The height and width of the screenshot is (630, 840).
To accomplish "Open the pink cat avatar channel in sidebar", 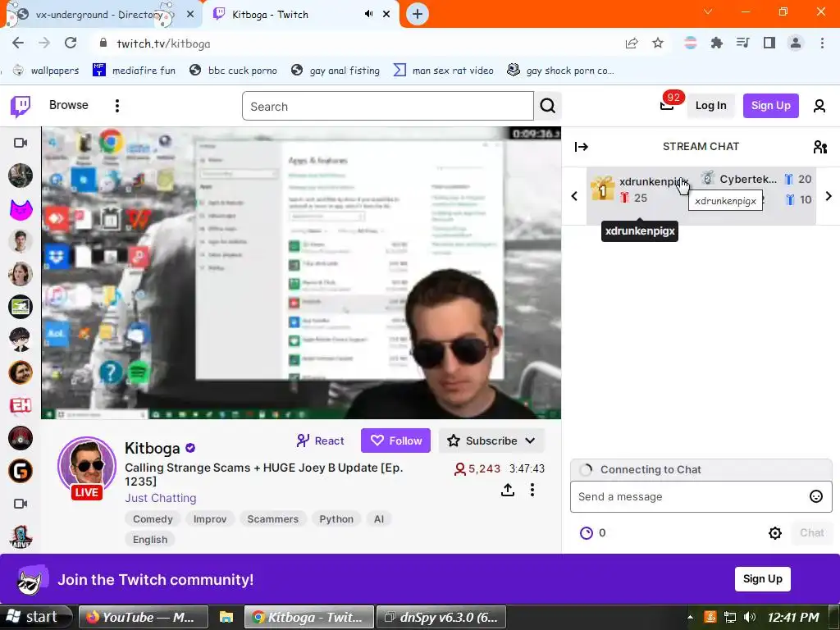I will click(21, 209).
